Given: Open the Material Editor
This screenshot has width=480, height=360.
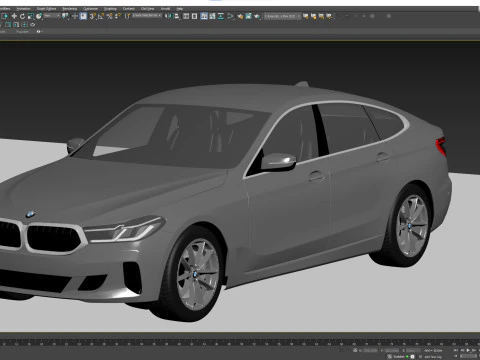Looking at the screenshot, I should pos(230,16).
